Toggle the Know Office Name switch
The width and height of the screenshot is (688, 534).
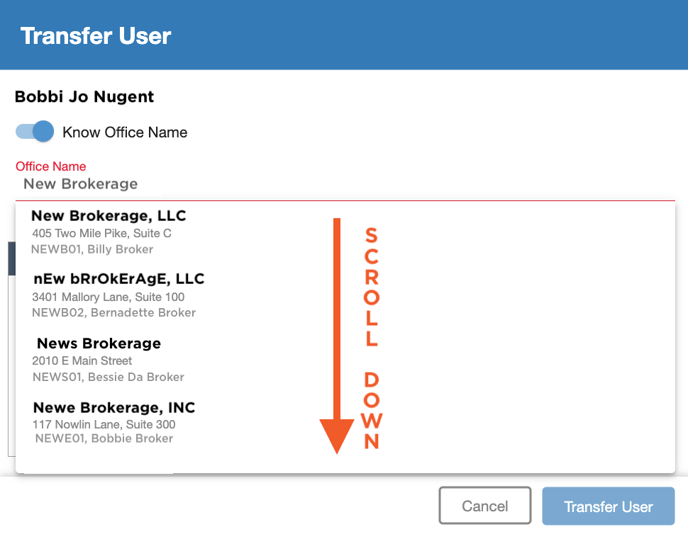(x=35, y=131)
